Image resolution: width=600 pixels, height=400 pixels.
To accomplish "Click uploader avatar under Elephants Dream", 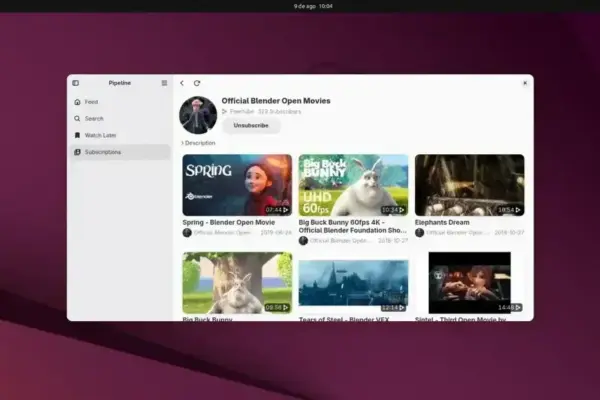I will pyautogui.click(x=419, y=232).
